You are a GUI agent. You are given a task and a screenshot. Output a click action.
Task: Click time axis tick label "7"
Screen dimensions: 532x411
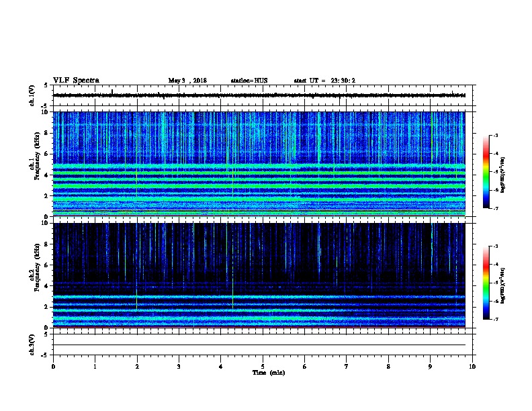[x=347, y=367]
